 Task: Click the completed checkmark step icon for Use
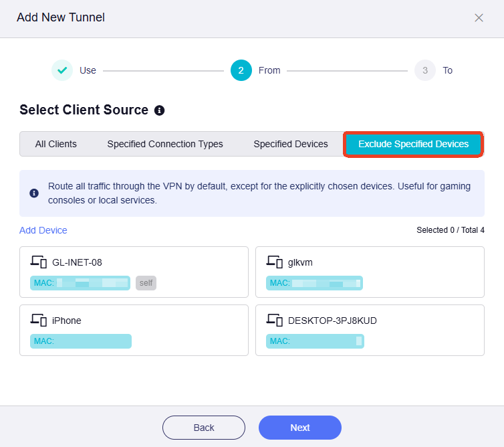click(x=62, y=70)
